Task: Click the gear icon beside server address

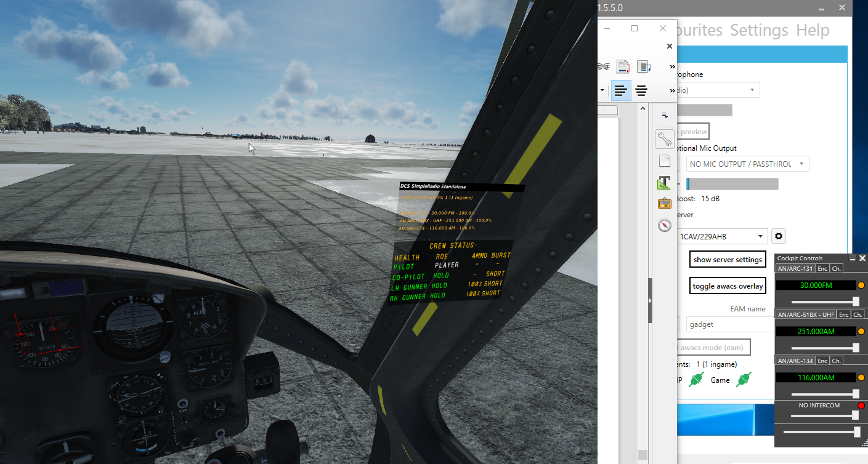Action: (779, 236)
